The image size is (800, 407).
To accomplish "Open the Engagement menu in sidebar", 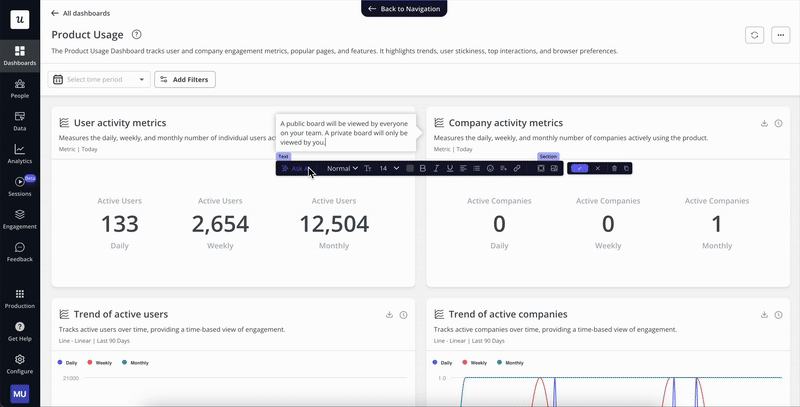I will [19, 218].
